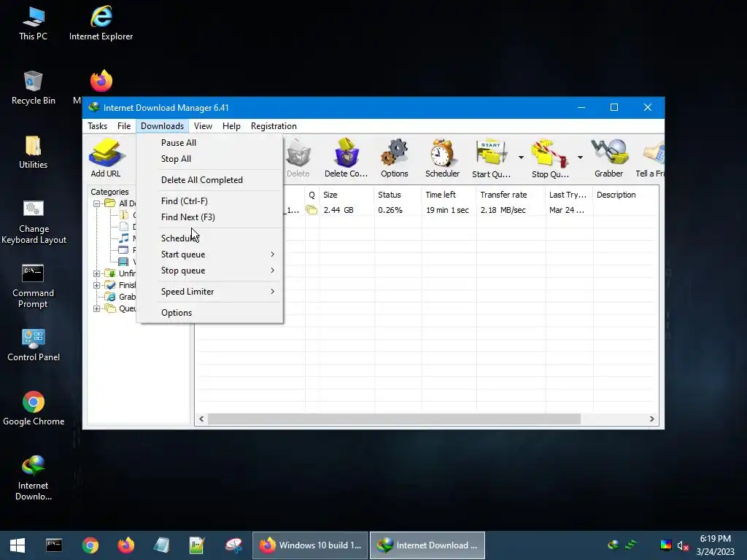Click the Stop Queue toolbar icon
This screenshot has width=747, height=560.
pos(550,158)
